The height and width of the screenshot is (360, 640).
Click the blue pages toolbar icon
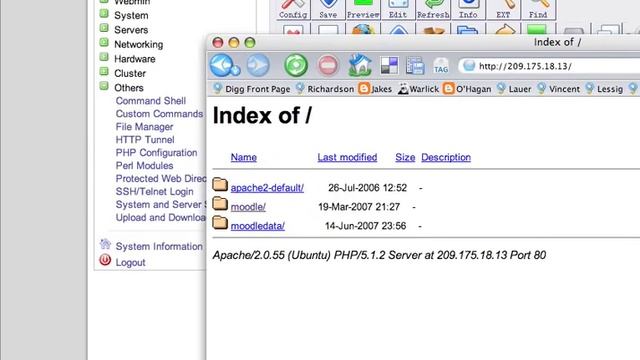click(415, 66)
